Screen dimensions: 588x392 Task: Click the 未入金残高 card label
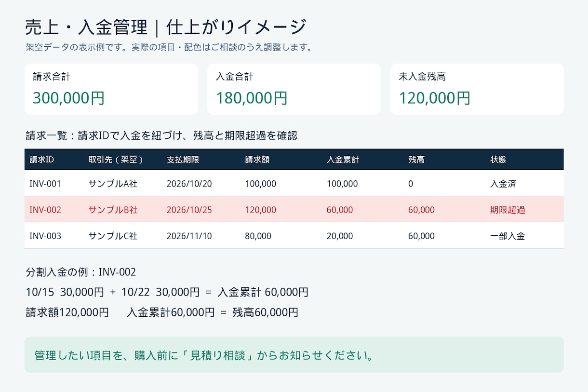tap(422, 77)
